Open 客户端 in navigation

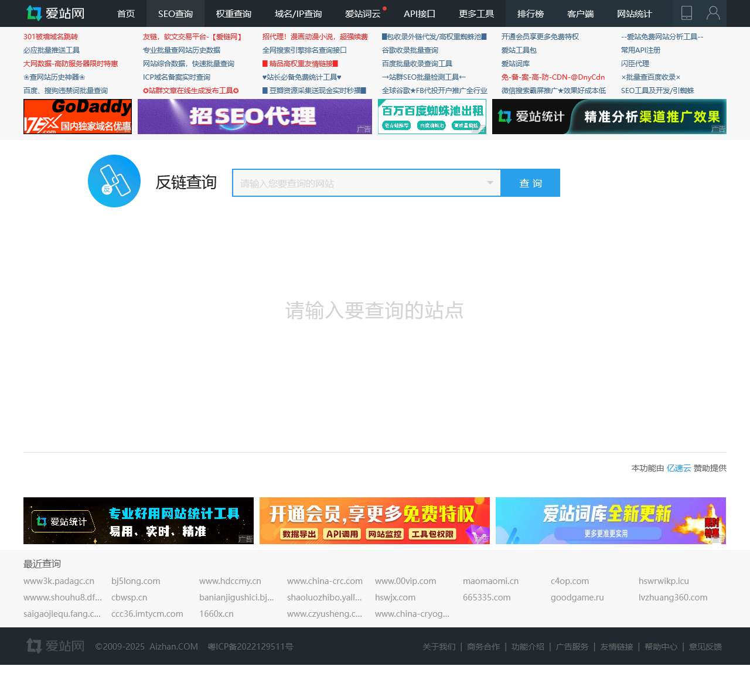point(581,13)
